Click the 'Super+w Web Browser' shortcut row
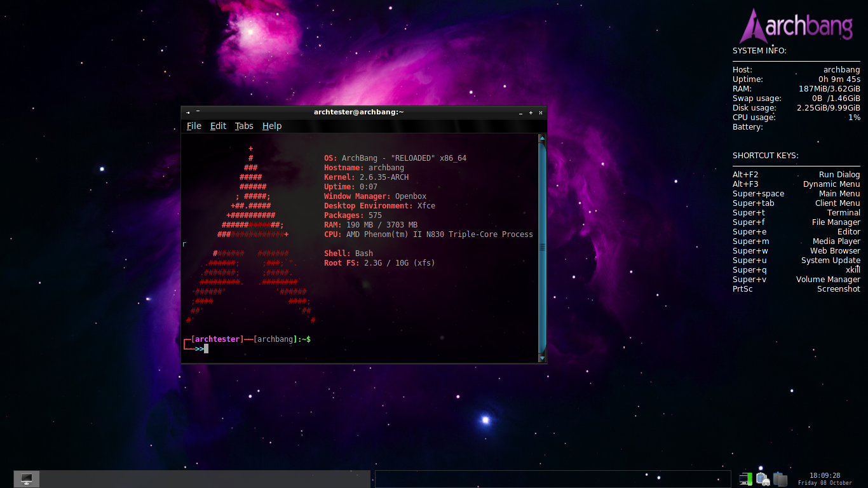The width and height of the screenshot is (868, 488). [796, 251]
